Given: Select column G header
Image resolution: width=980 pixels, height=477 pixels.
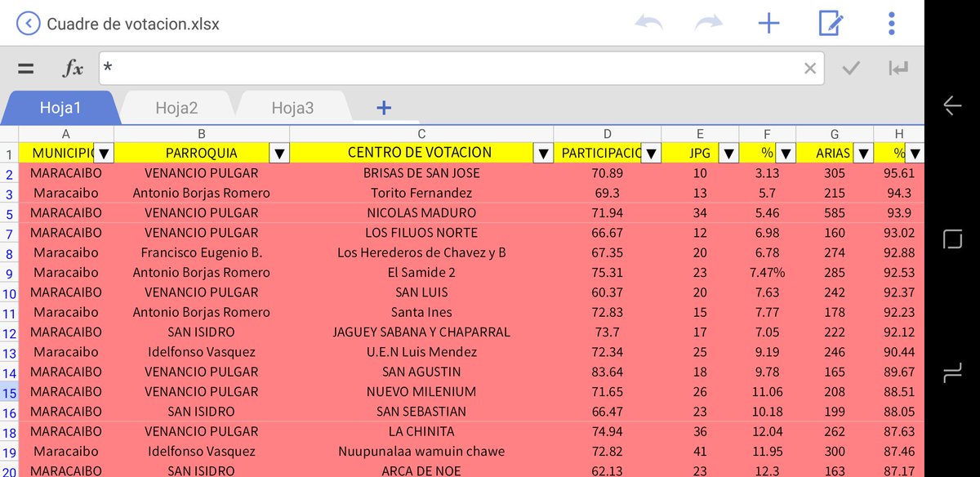Looking at the screenshot, I should point(835,134).
